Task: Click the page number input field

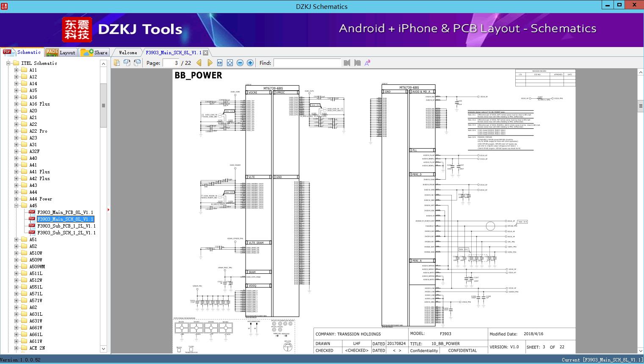Action: point(171,63)
